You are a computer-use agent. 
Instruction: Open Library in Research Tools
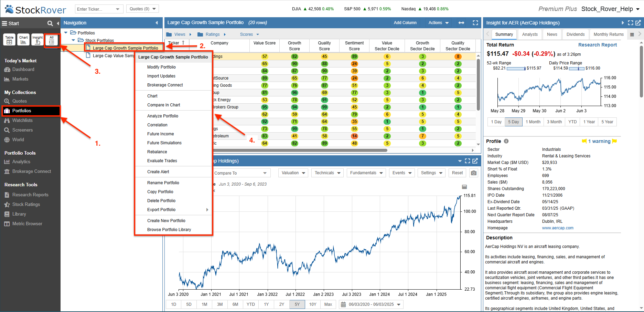click(19, 214)
